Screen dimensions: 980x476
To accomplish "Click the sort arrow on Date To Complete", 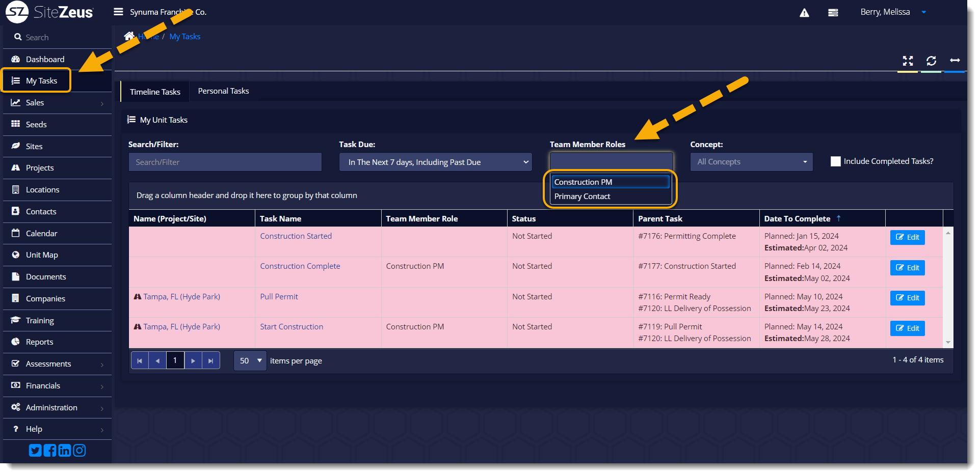I will (x=838, y=218).
